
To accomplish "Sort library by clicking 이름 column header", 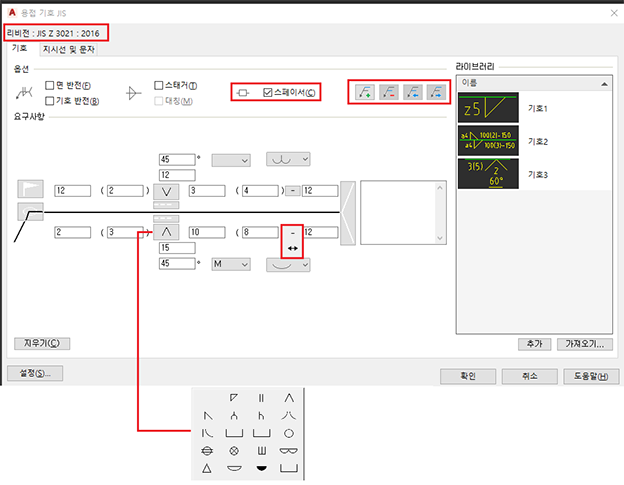I will [x=534, y=83].
